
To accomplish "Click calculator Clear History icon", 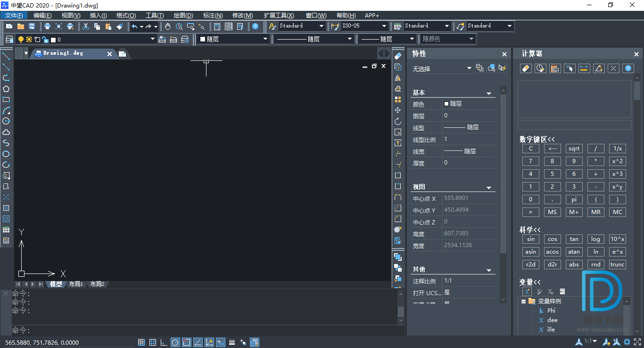I will (540, 69).
